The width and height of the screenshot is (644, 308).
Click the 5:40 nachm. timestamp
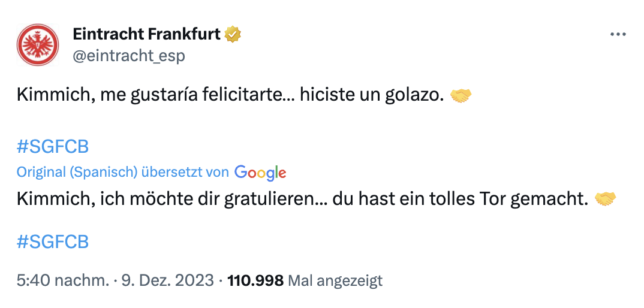tap(64, 280)
